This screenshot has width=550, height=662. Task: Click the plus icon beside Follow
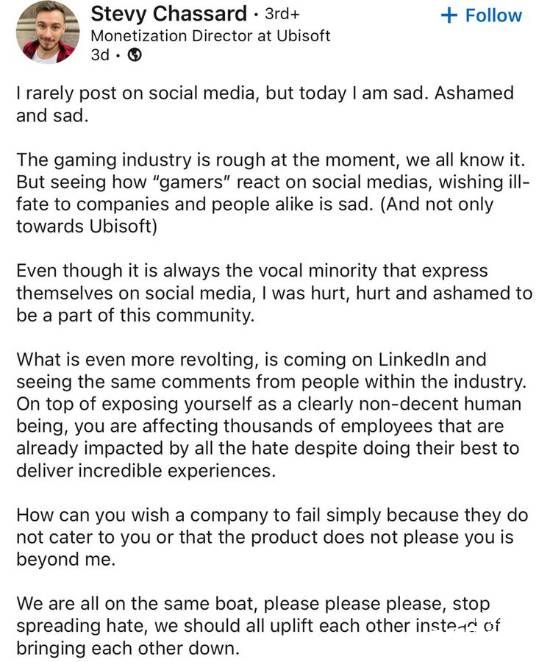(449, 16)
